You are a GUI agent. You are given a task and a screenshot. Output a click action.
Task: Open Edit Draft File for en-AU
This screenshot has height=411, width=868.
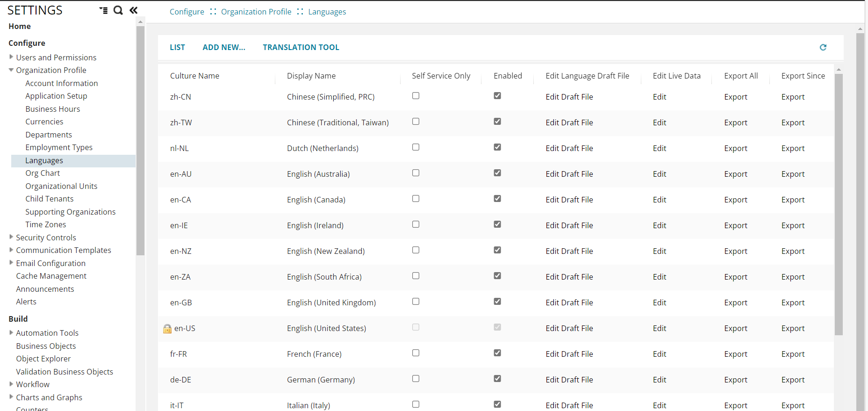(569, 174)
